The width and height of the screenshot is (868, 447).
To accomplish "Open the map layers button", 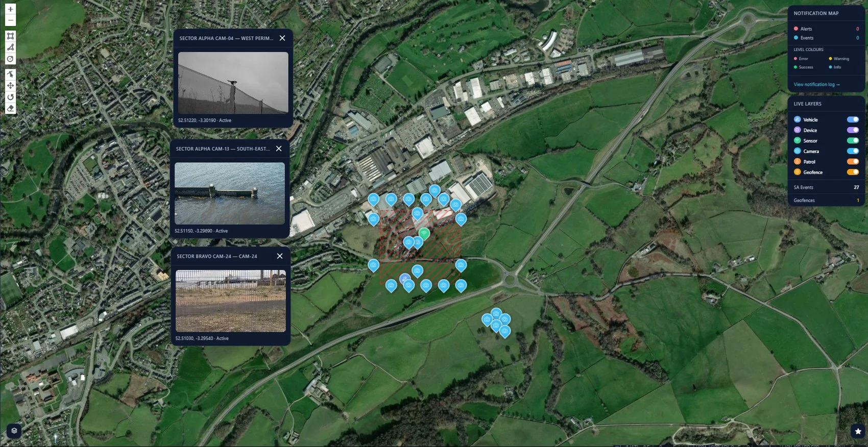I will pos(14,431).
